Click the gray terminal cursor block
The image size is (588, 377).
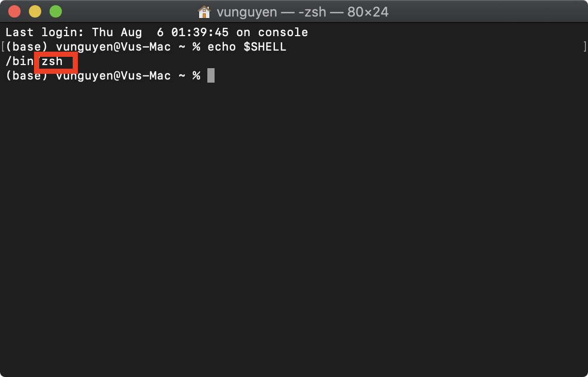(211, 75)
